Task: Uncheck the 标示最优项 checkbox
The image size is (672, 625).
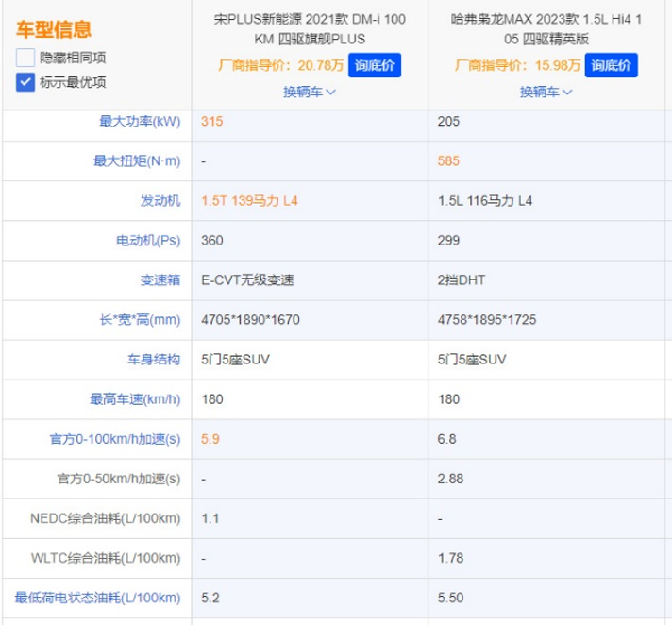Action: tap(25, 82)
